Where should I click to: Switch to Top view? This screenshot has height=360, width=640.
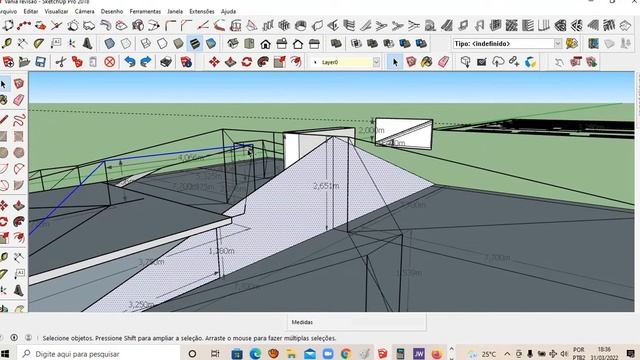(249, 43)
